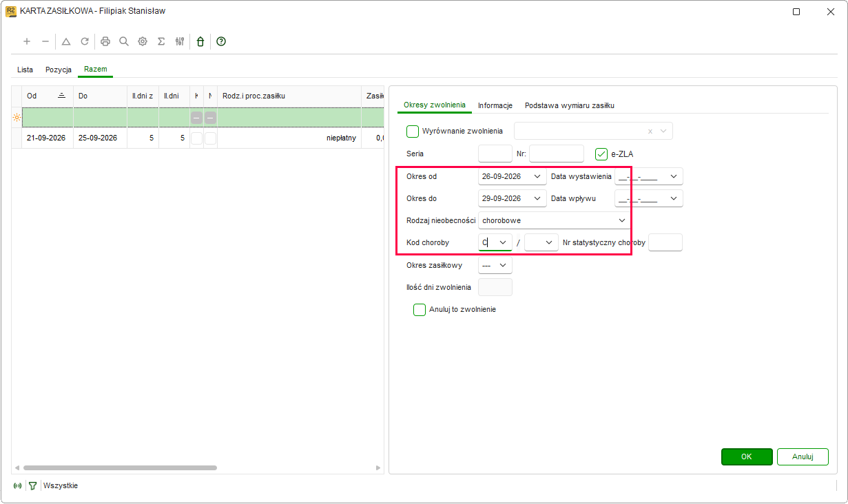The image size is (848, 504).
Task: Enable Wyrównanie zwolnienia checkbox
Action: (x=413, y=131)
